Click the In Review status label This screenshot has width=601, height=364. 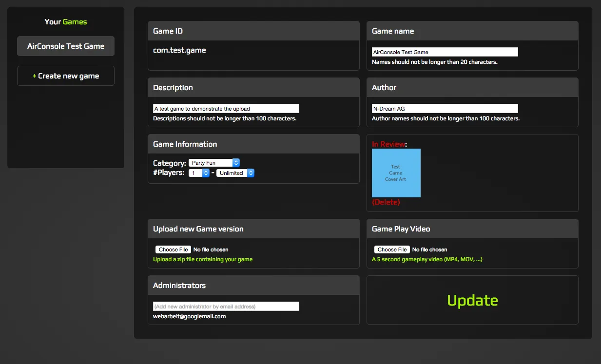389,144
